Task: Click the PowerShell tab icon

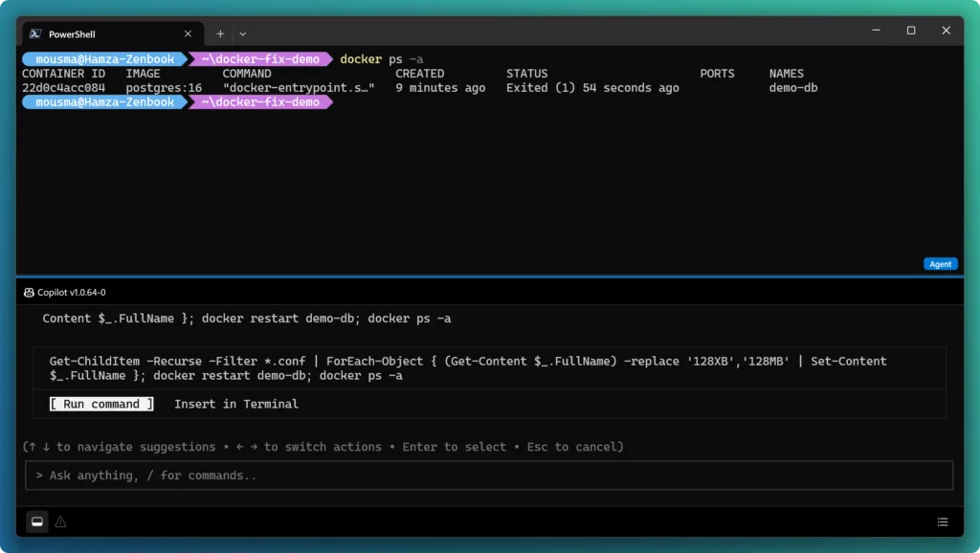Action: pos(35,33)
